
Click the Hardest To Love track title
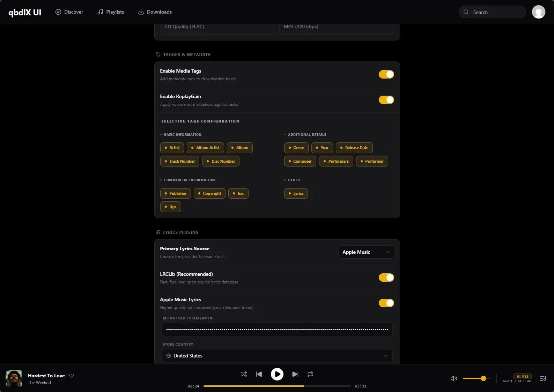click(46, 376)
